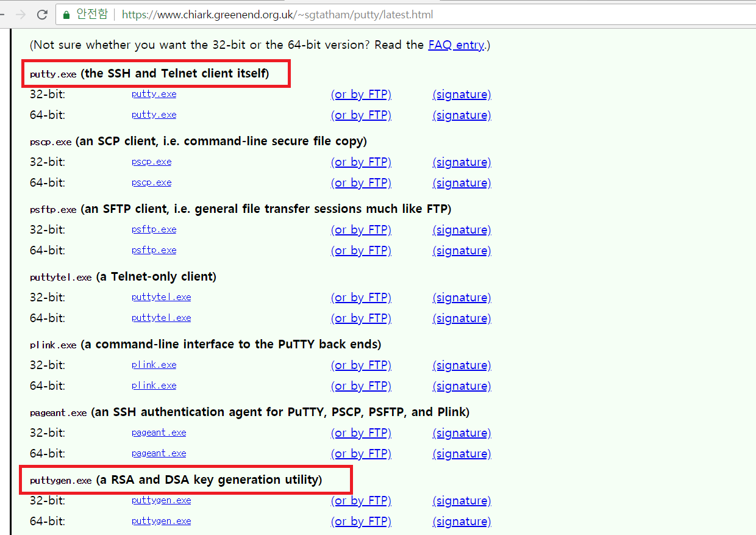756x535 pixels.
Task: Open signature for 32-bit pageant.exe
Action: 462,433
